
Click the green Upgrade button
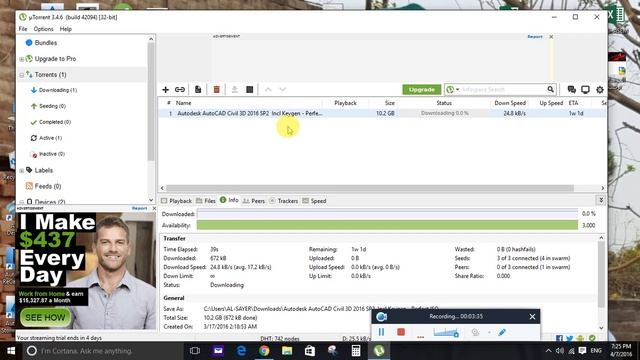pos(422,89)
